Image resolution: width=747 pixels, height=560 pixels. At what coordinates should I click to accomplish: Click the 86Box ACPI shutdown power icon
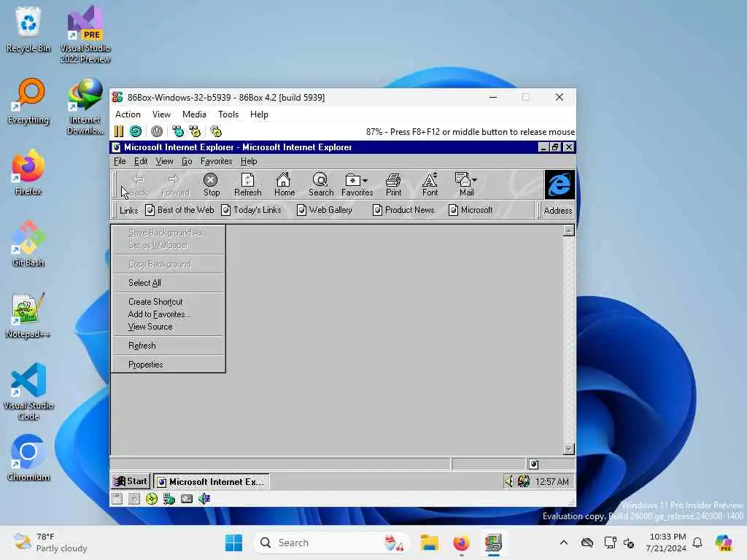(157, 131)
